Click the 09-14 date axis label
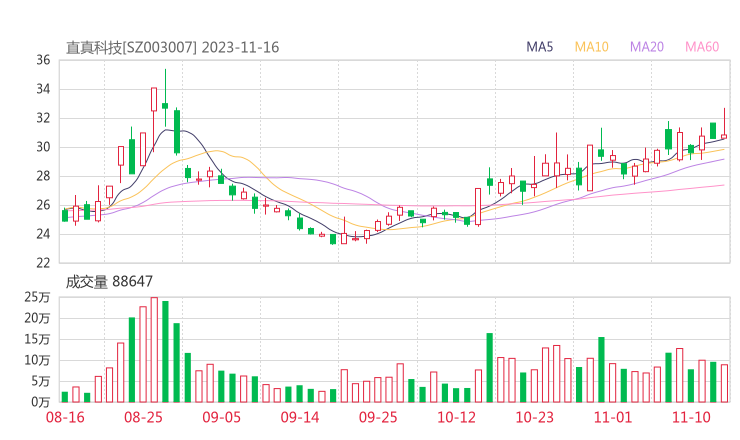The height and width of the screenshot is (440, 740). 300,417
